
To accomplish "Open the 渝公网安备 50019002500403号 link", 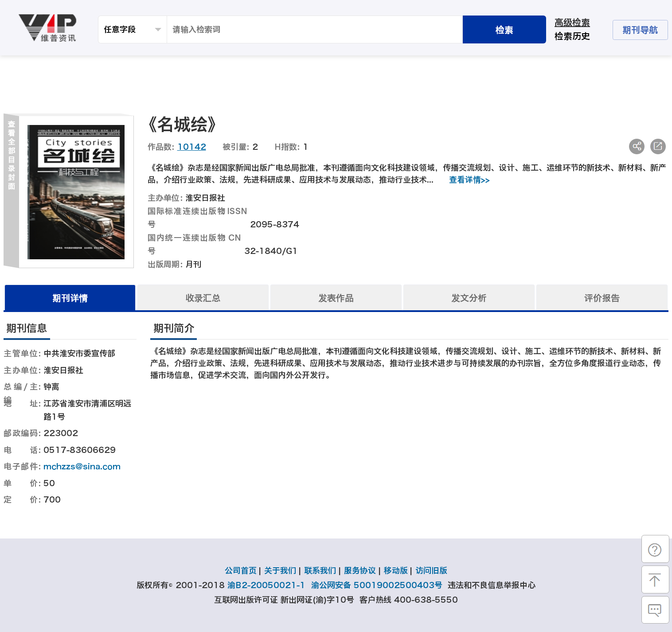I will pos(376,585).
